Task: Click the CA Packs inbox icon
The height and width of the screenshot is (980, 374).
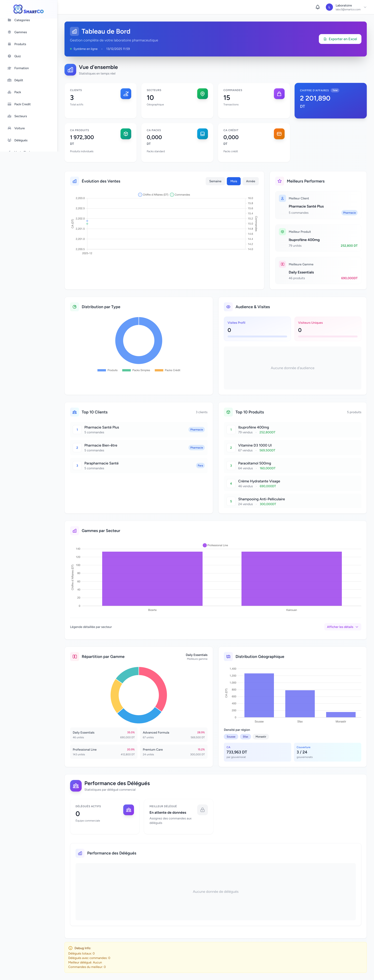Action: [x=202, y=134]
